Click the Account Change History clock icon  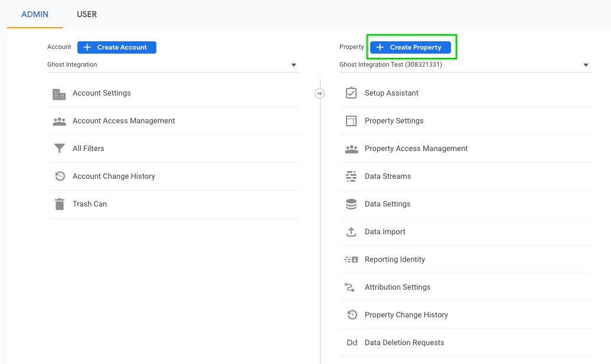[59, 176]
